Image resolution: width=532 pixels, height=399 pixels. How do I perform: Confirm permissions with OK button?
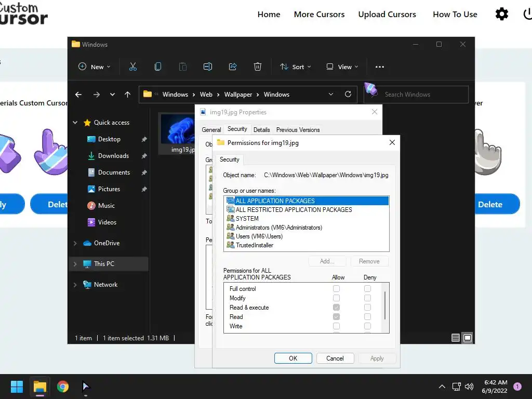coord(293,358)
